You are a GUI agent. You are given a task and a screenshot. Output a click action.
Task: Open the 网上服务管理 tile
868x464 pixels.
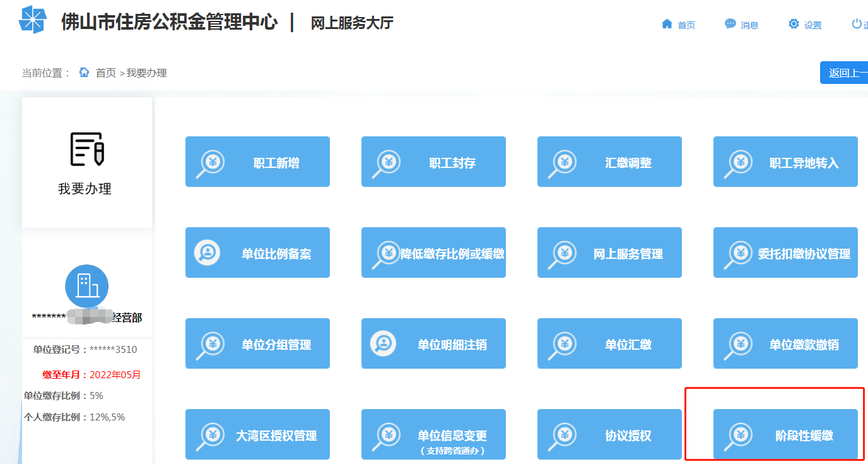(x=609, y=252)
